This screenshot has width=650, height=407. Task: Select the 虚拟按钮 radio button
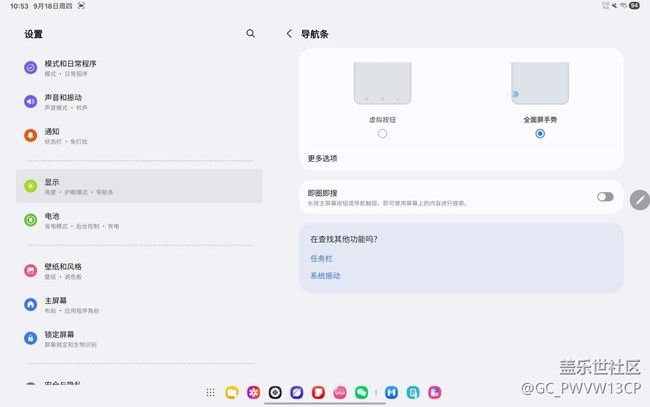(x=382, y=133)
